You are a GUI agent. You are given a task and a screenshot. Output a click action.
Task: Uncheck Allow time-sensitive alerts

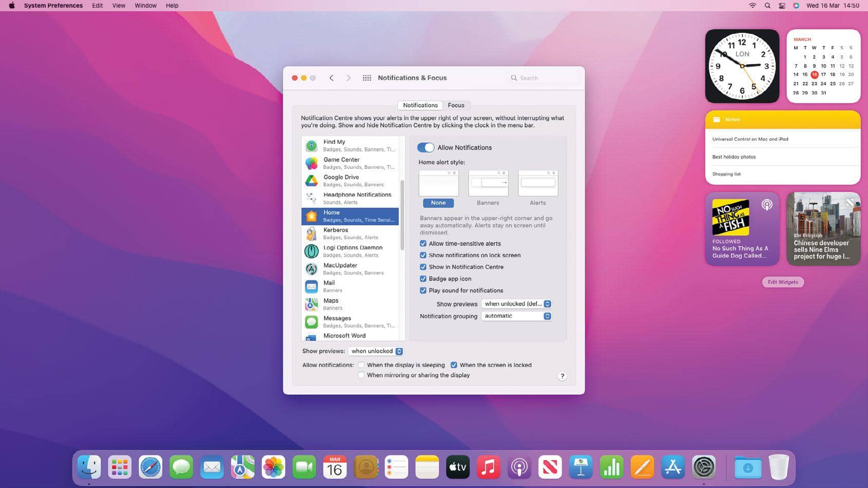pos(423,244)
